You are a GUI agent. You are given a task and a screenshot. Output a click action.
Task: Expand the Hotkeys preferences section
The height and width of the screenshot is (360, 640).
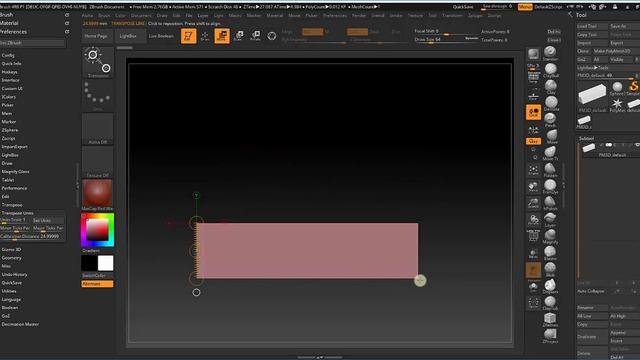9,72
